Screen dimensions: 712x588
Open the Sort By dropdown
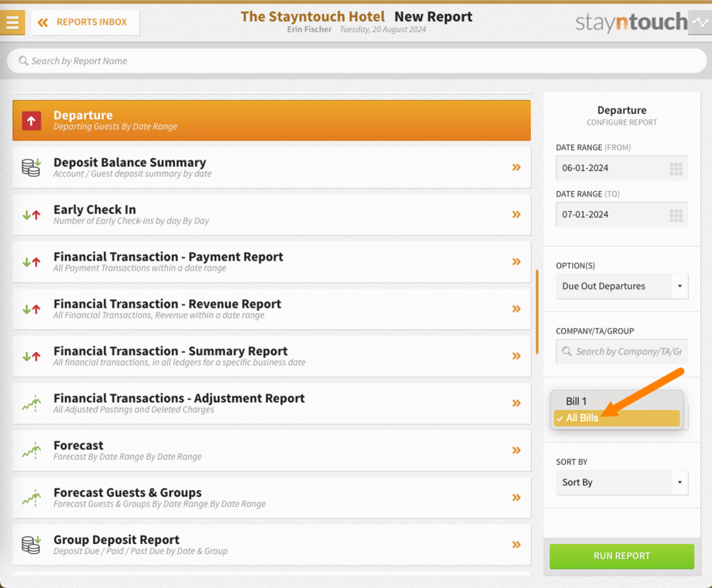point(621,482)
